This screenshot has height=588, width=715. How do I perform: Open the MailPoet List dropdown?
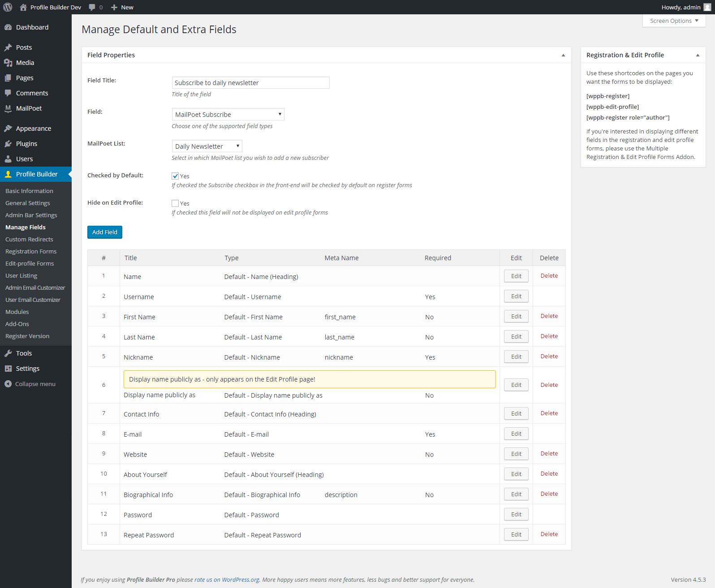click(207, 146)
